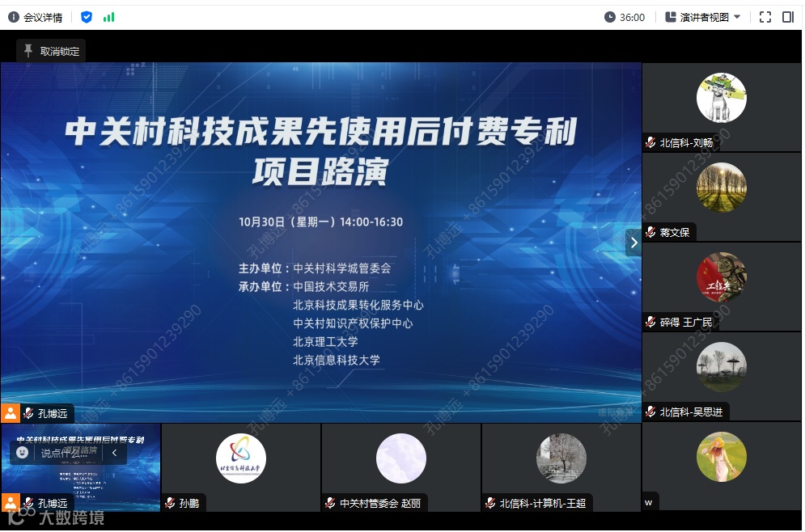Click the name label 北信科-吴思进
Screen dimensions: 805x532
click(x=691, y=412)
